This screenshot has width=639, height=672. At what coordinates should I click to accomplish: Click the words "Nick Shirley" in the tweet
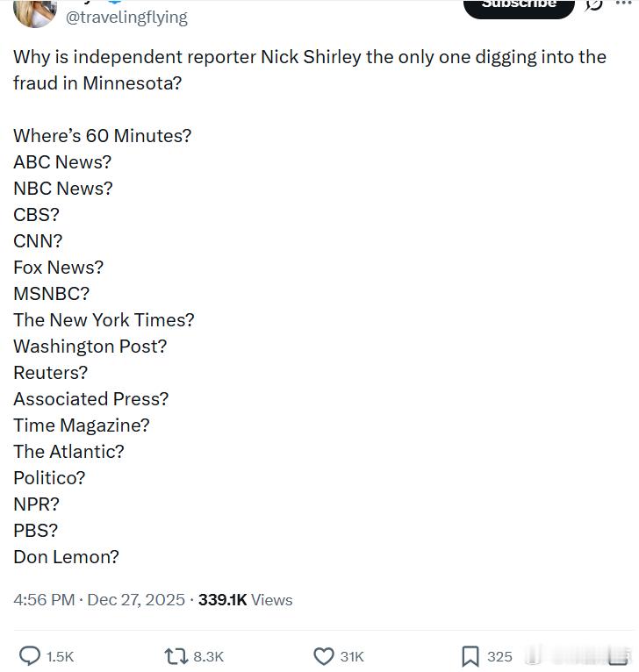click(x=308, y=57)
